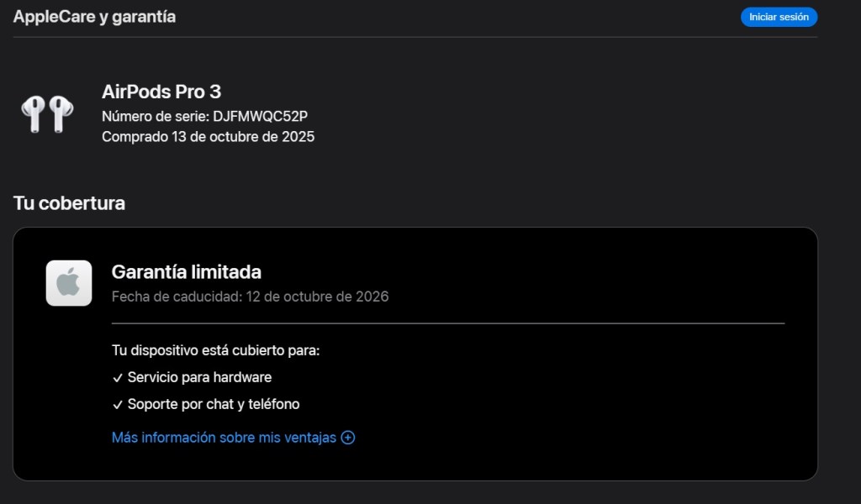Select the AppleCare y garantía page title
The height and width of the screenshot is (504, 861).
tap(94, 17)
